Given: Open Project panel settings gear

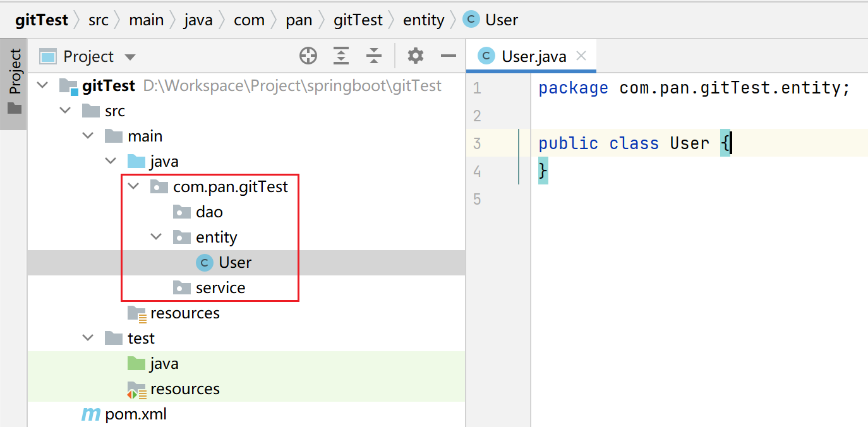Looking at the screenshot, I should [x=415, y=56].
